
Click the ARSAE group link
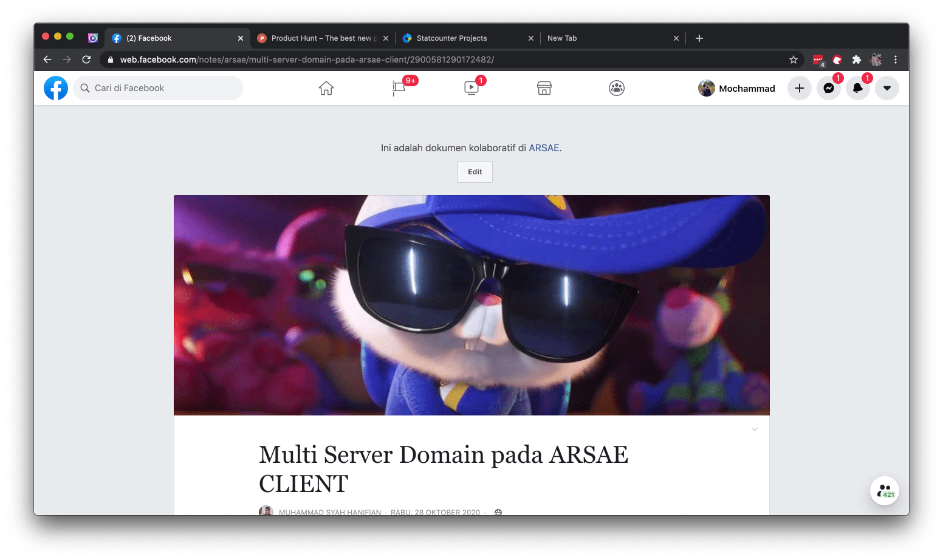[544, 148]
